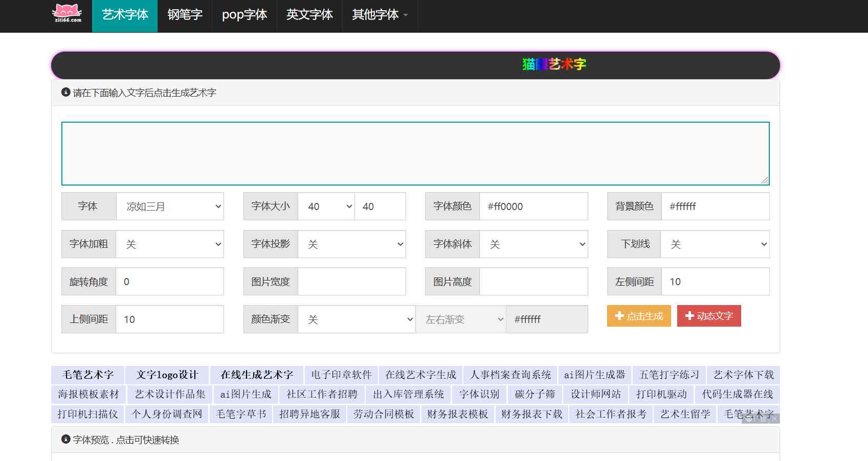Screen dimensions: 868x461
Task: Enable the 颜色渐变 color gradient option
Action: click(357, 319)
